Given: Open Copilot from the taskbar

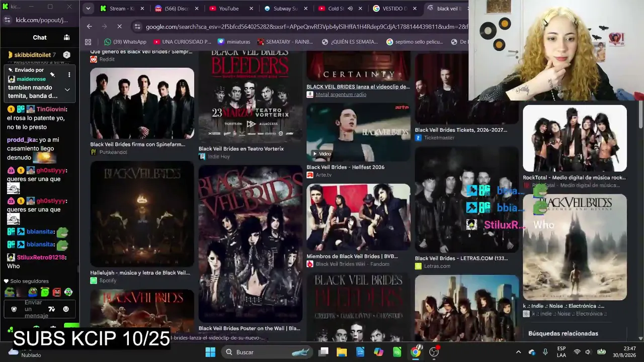Looking at the screenshot, I should pos(378,352).
